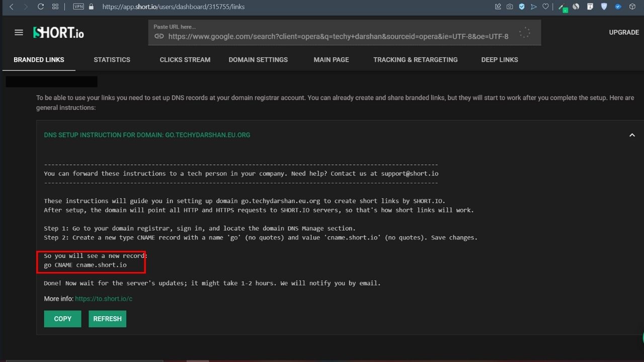Viewport: 644px width, 362px height.
Task: Open the ad blocker shield in the address bar
Action: 522,7
